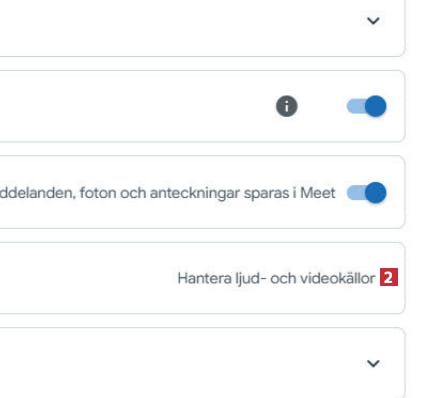
Task: Click the dark blue knob of the upper toggle
Action: point(376,106)
